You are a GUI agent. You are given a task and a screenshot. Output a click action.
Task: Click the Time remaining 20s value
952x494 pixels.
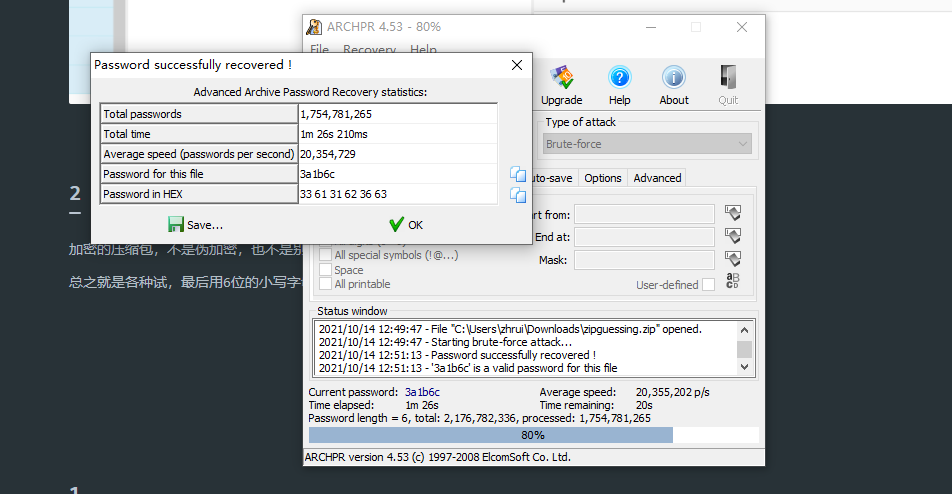point(644,405)
